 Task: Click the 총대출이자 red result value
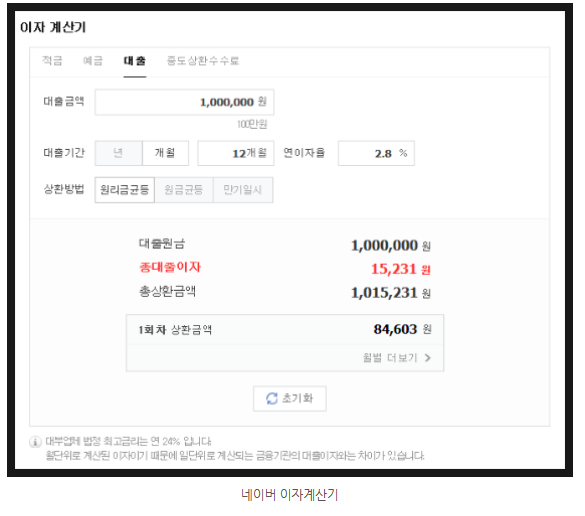tap(401, 269)
